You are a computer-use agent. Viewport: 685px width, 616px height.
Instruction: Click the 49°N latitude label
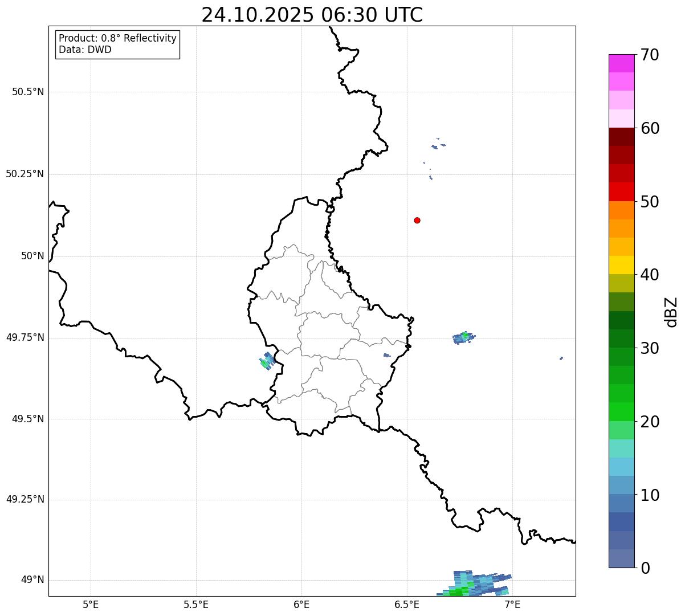(32, 580)
